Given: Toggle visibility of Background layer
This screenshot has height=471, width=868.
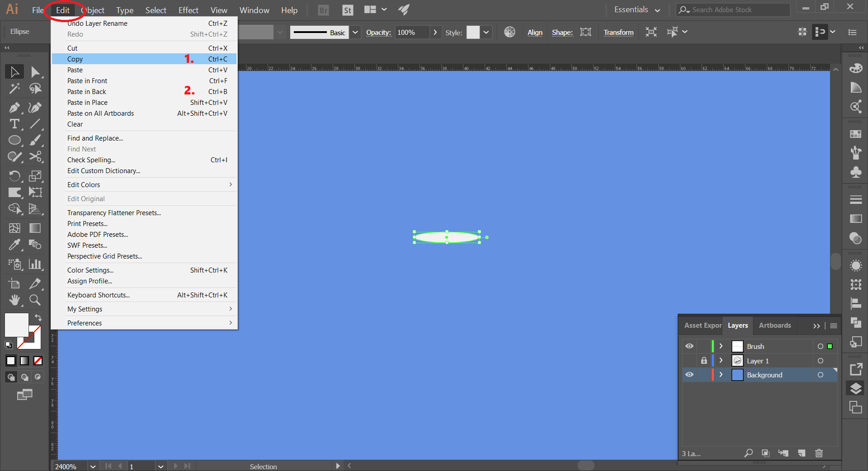Looking at the screenshot, I should [689, 375].
